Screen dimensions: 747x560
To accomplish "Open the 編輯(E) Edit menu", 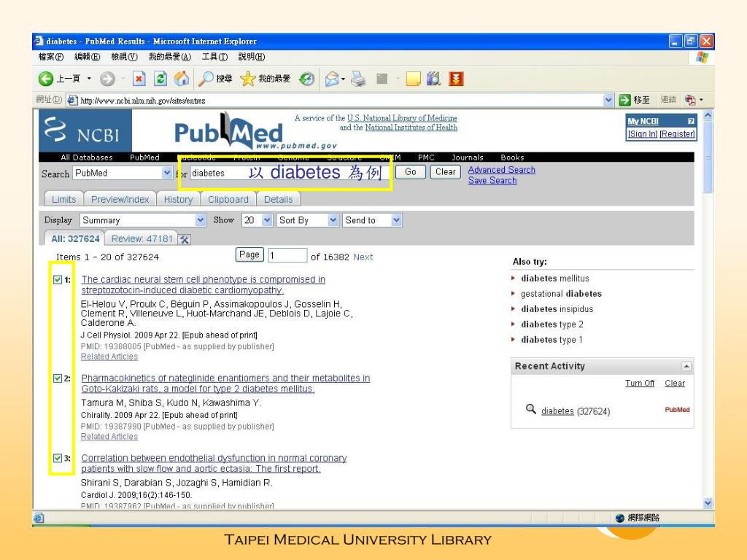I will [88, 57].
